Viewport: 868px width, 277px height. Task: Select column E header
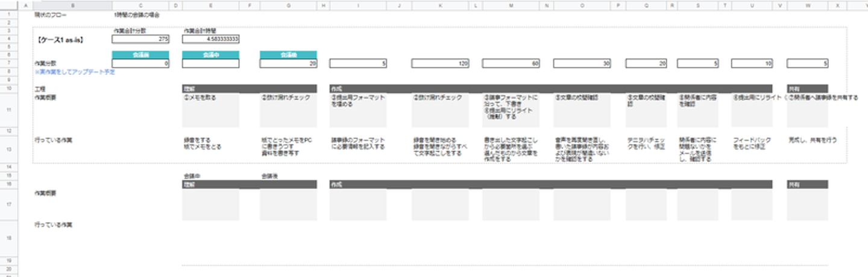pyautogui.click(x=210, y=5)
